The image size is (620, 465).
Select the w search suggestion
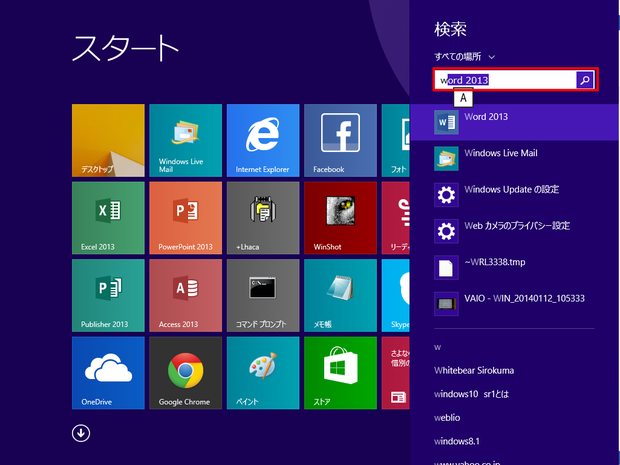pyautogui.click(x=437, y=348)
